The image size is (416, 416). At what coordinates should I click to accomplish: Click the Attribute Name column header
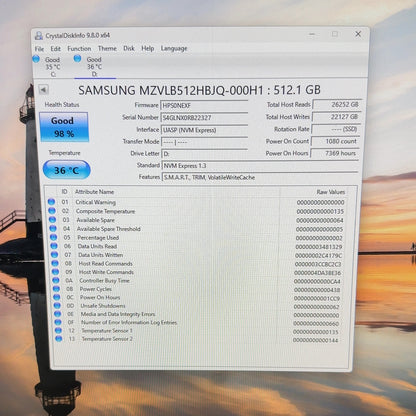coord(94,192)
